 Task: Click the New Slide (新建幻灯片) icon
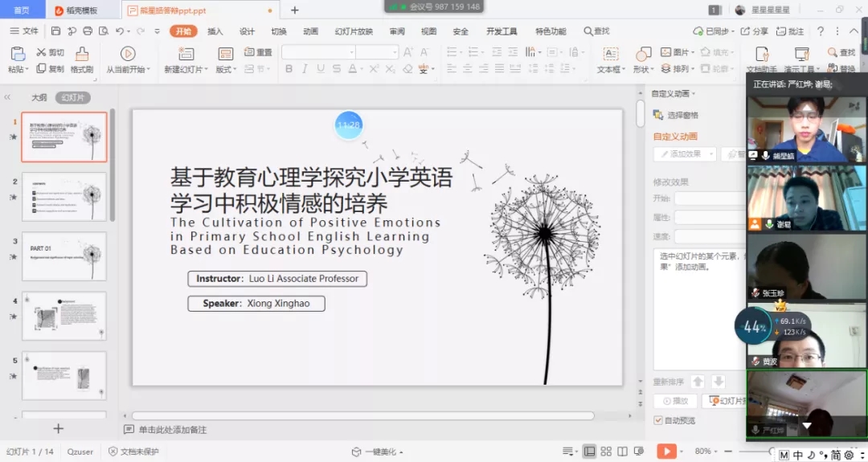click(x=186, y=54)
